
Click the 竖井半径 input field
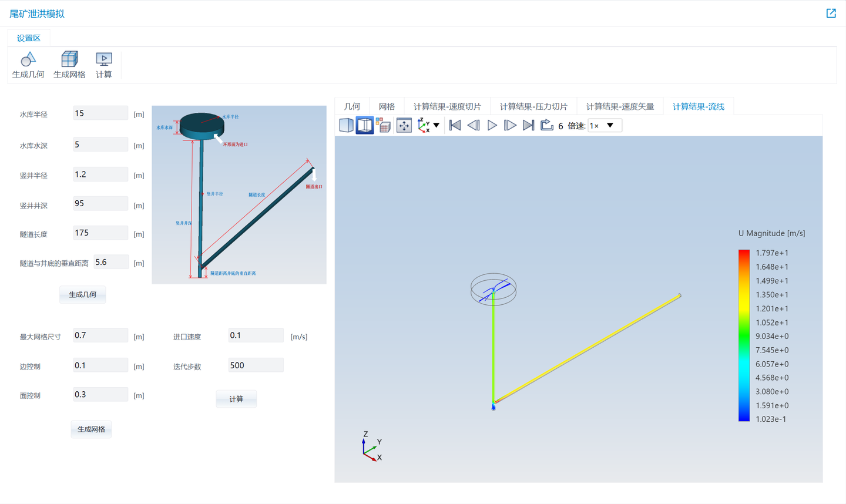(100, 174)
